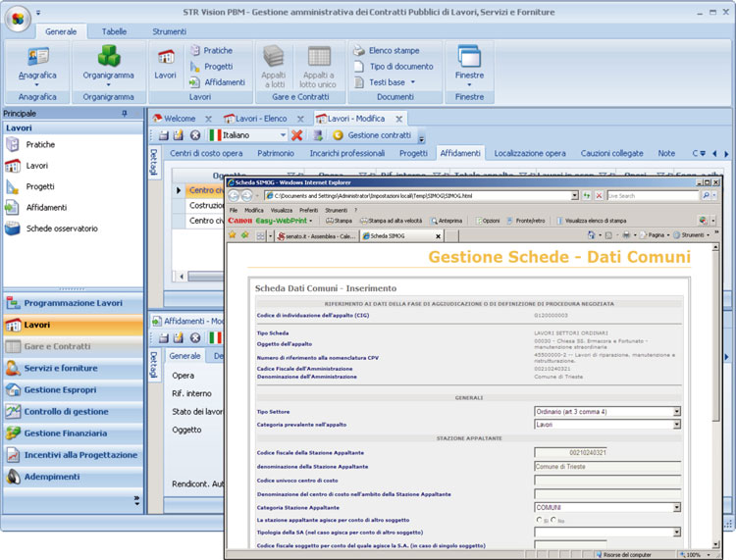Click the red X delete icon beside Italiano
The image size is (736, 560).
coord(297,134)
